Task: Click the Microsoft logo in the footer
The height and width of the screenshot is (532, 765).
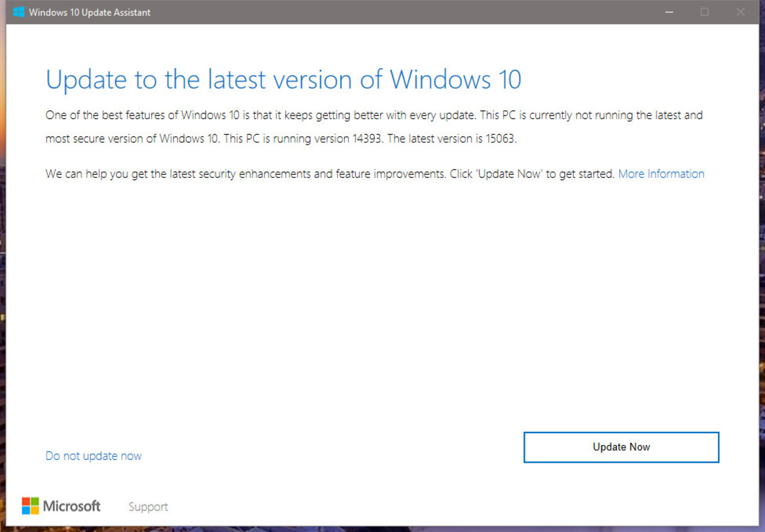Action: click(x=61, y=506)
